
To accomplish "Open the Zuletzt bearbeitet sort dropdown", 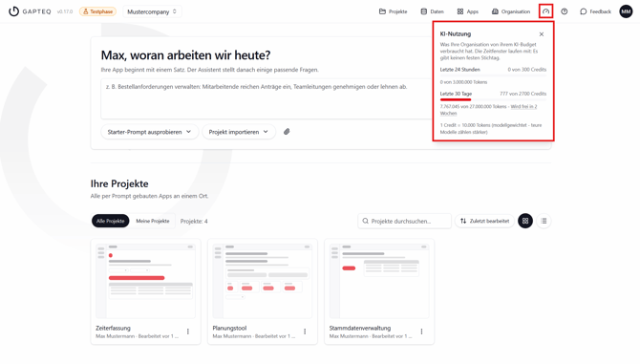I will click(484, 221).
